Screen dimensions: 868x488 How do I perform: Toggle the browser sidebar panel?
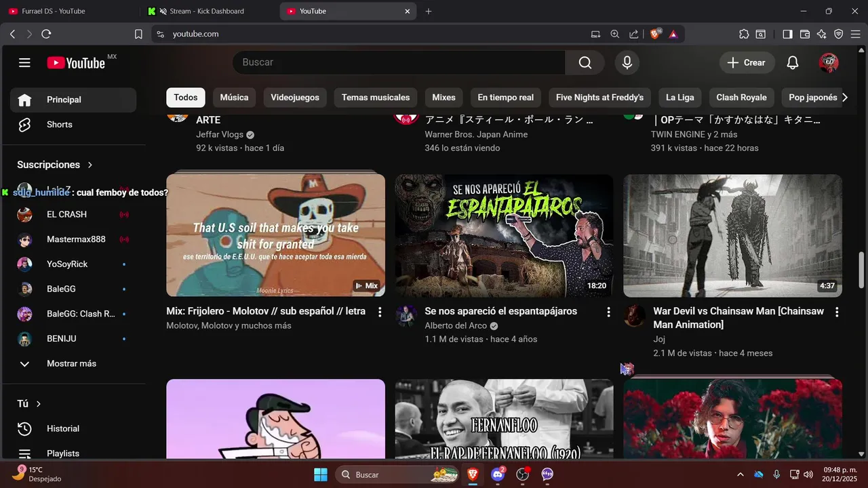[787, 34]
